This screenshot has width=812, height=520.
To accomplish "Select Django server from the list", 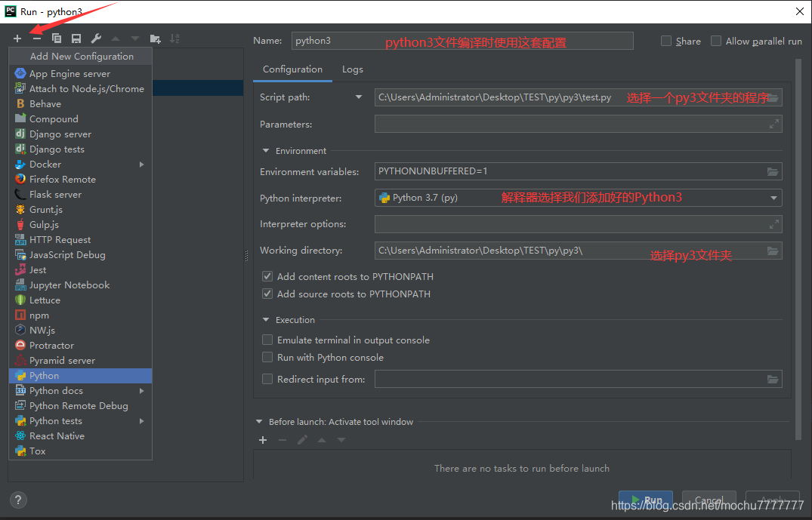I will (x=80, y=134).
